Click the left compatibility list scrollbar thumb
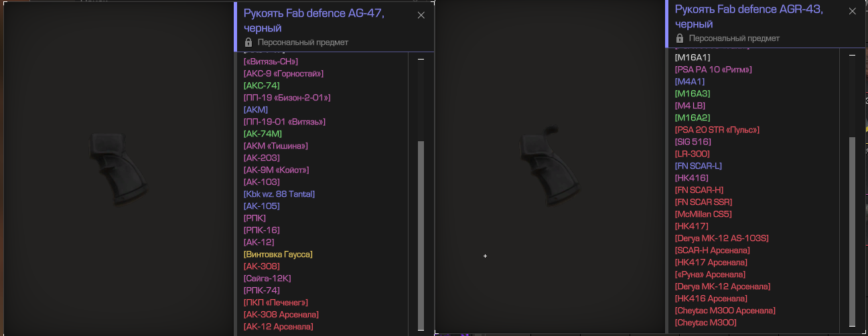Viewport: 868px width, 336px height. tap(421, 235)
